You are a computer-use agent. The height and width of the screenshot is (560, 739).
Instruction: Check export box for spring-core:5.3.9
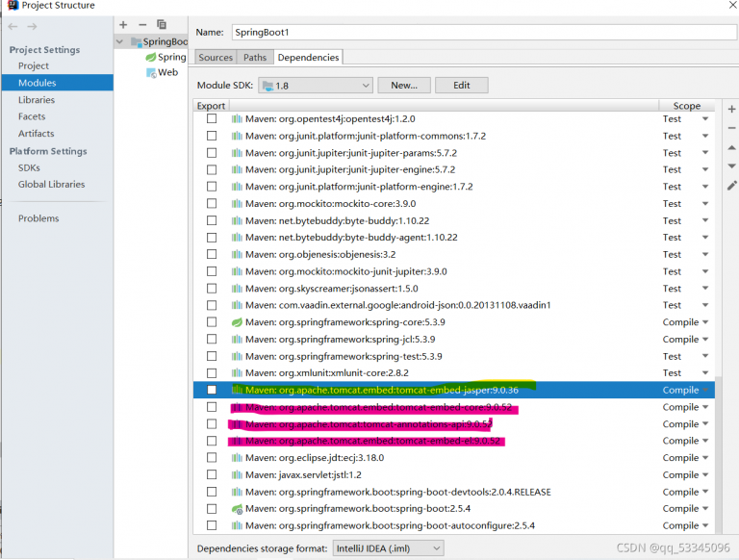tap(212, 322)
